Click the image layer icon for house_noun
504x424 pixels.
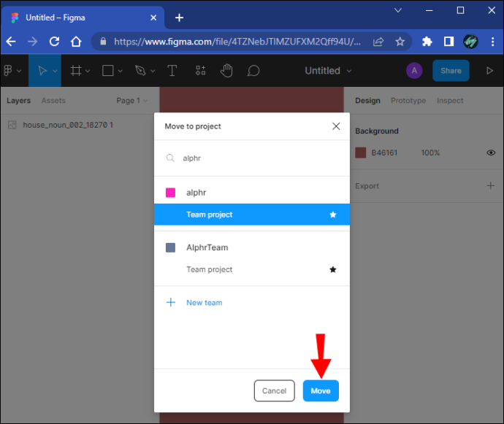pyautogui.click(x=12, y=125)
